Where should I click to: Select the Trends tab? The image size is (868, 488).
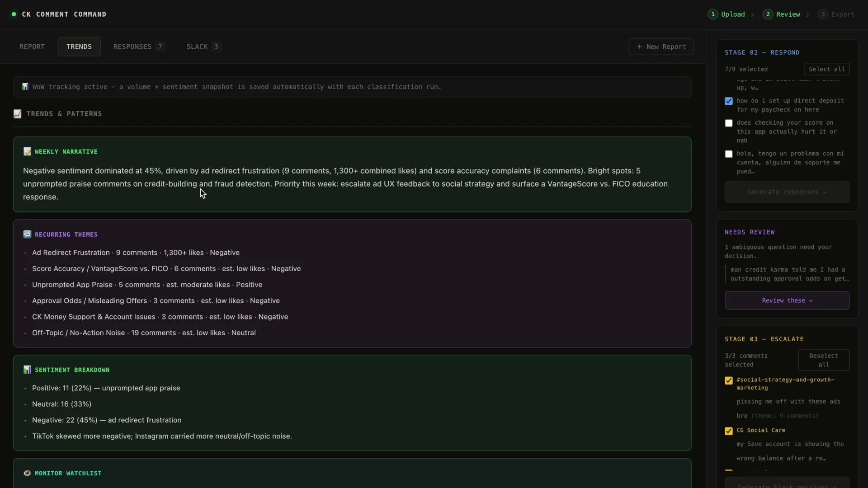pos(79,47)
